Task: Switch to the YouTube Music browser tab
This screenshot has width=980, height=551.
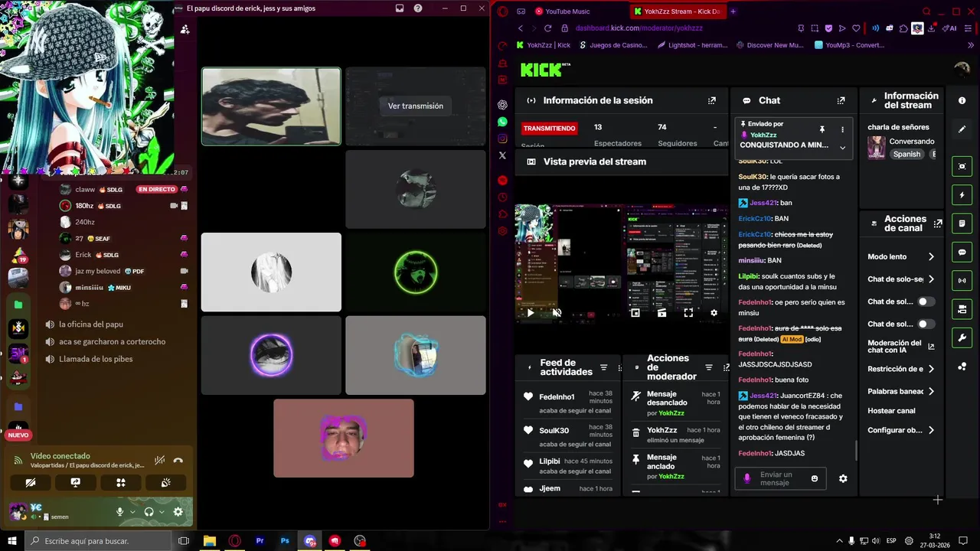Action: (567, 11)
